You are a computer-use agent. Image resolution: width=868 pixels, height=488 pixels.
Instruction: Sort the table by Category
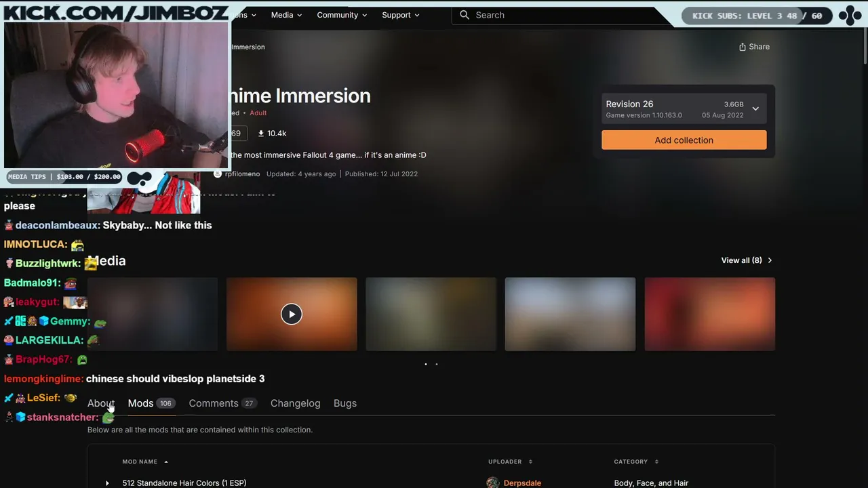[x=636, y=462]
